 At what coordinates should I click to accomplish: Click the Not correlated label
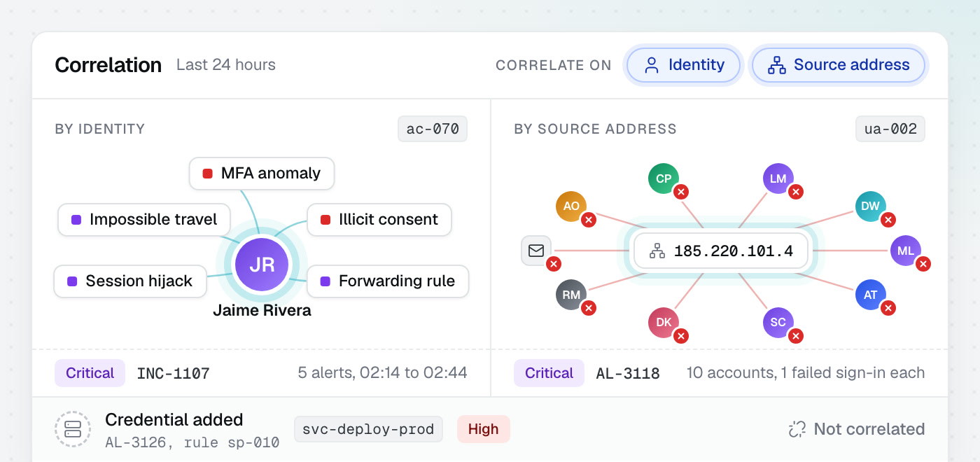click(869, 429)
